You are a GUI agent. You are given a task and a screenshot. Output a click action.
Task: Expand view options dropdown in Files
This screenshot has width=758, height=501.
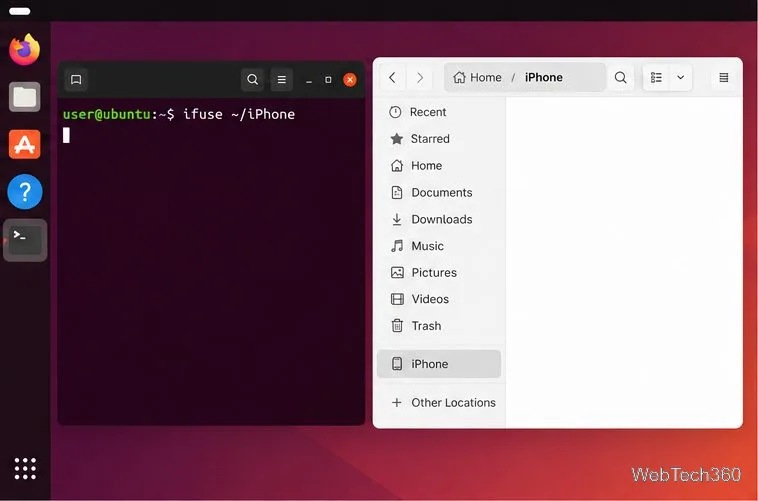coord(681,77)
